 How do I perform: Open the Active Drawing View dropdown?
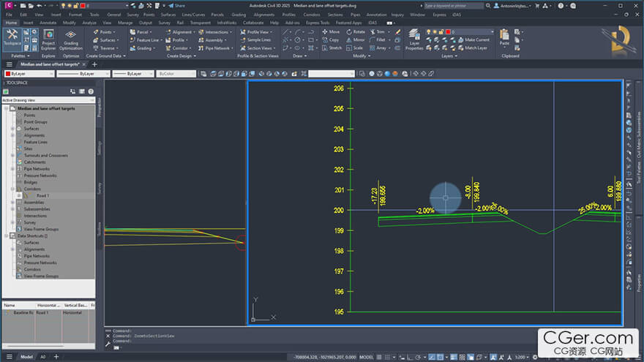48,100
